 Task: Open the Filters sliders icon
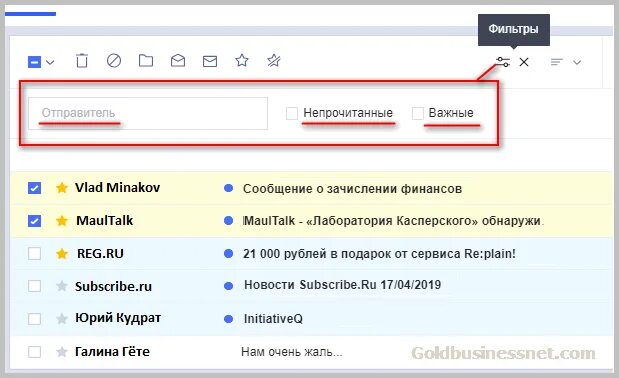pyautogui.click(x=503, y=62)
